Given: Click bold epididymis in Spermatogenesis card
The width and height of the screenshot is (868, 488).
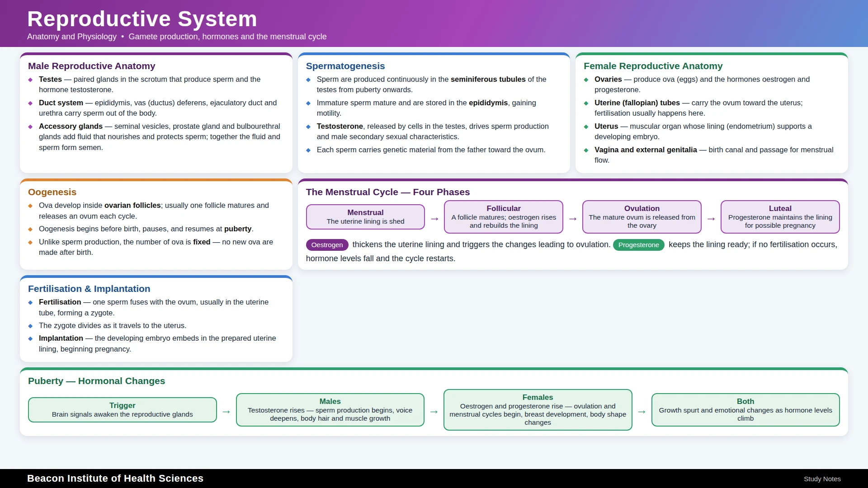Looking at the screenshot, I should pyautogui.click(x=488, y=103).
